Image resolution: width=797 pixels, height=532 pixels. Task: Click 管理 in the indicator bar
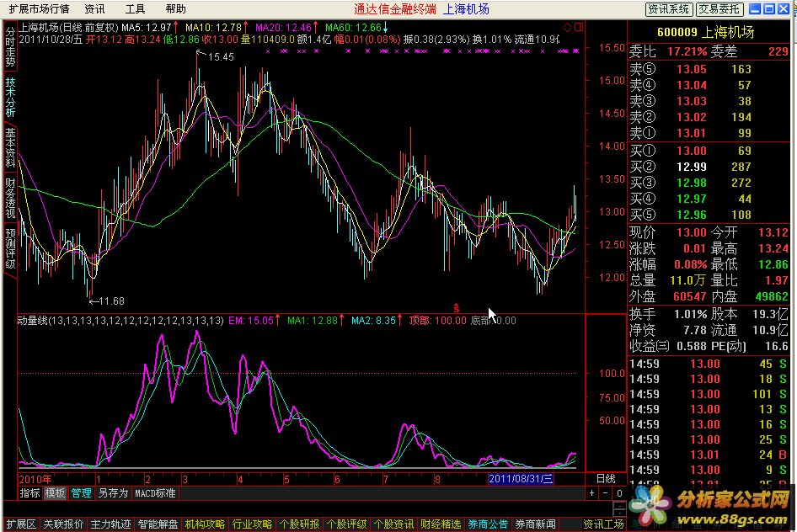point(82,493)
